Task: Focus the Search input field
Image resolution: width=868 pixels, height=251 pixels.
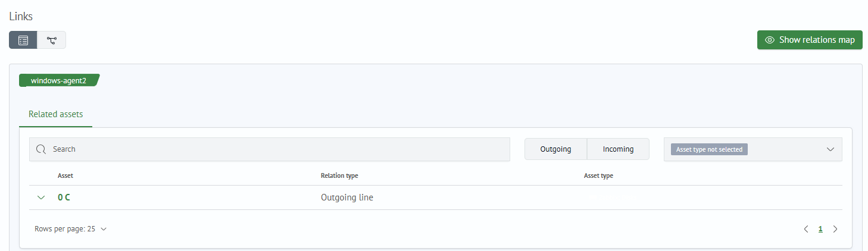Action: tap(274, 149)
